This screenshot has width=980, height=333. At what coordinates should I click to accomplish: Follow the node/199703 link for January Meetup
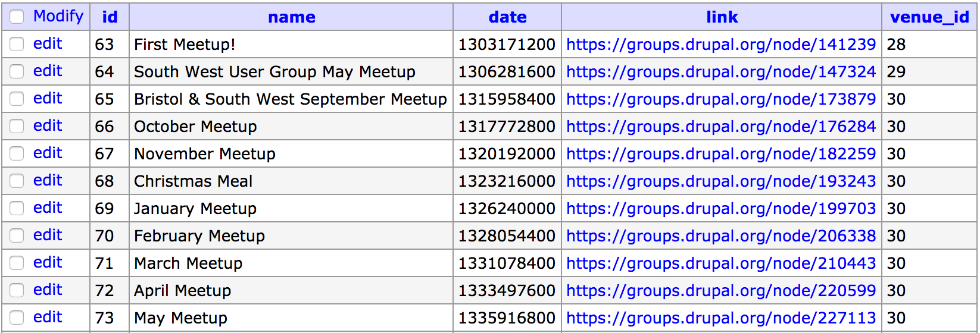click(x=721, y=209)
